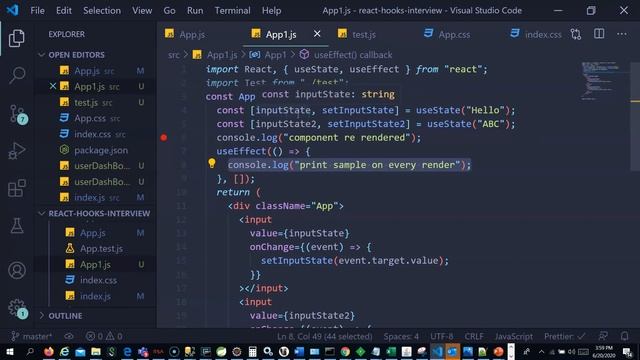Open index.css in the project tree
Image resolution: width=640 pixels, height=360 pixels.
pyautogui.click(x=96, y=280)
